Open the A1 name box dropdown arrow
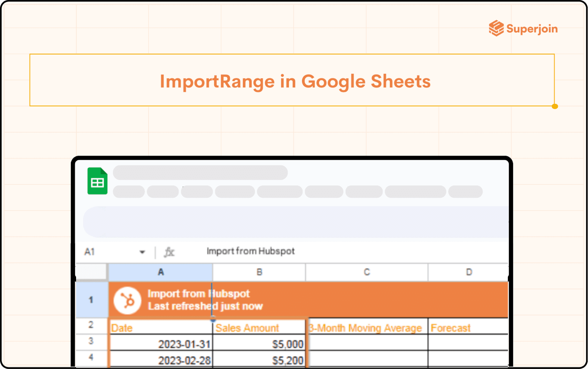 tap(142, 252)
